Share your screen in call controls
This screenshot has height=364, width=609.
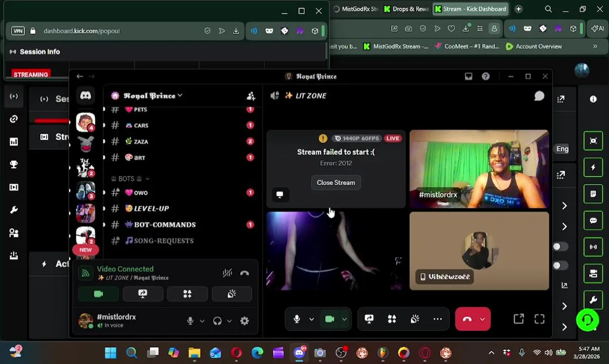coord(369,319)
